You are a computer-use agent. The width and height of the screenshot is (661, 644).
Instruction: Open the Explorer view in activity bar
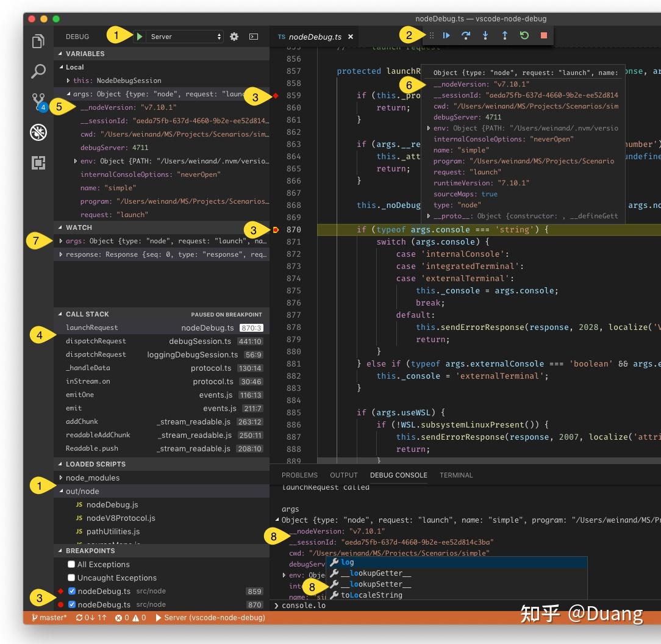[x=38, y=41]
